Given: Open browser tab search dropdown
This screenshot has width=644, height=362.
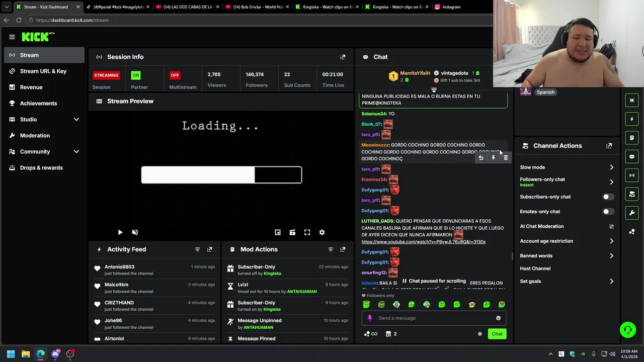Looking at the screenshot, I should click(x=7, y=7).
